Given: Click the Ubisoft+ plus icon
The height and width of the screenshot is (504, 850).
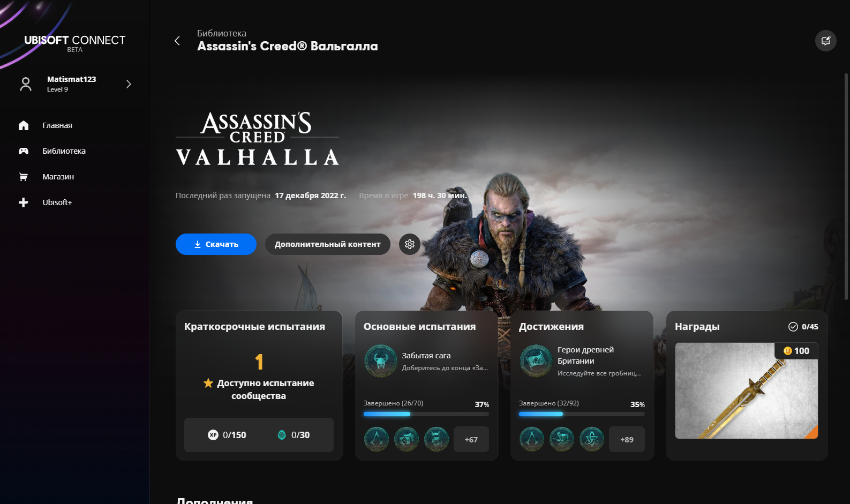Looking at the screenshot, I should click(24, 202).
